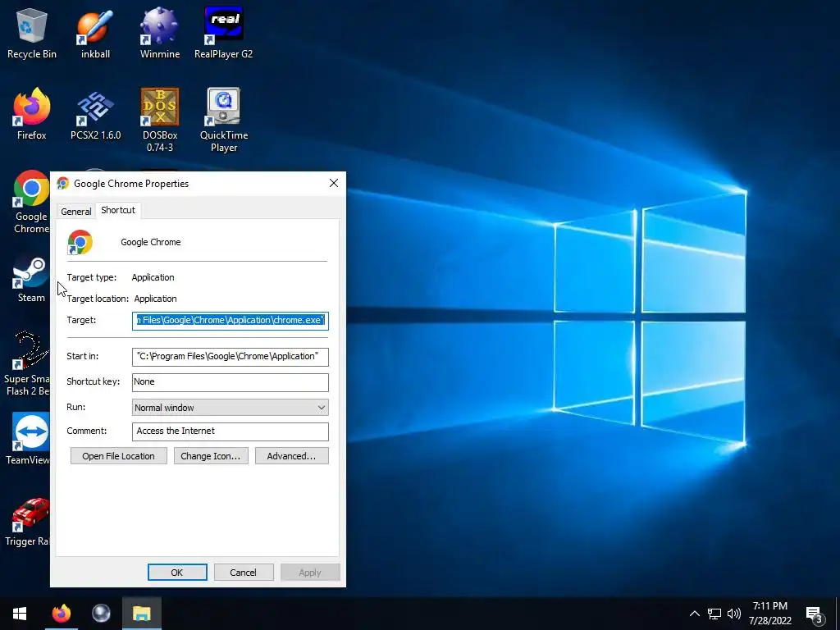This screenshot has width=840, height=630.
Task: Click the Target path input field
Action: (231, 321)
